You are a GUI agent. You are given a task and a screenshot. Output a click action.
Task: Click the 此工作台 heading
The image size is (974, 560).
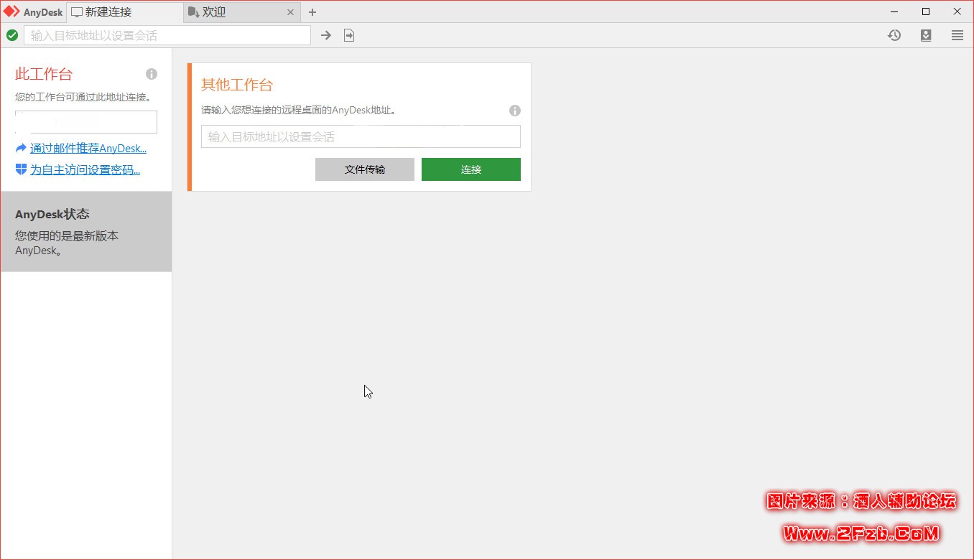click(44, 74)
